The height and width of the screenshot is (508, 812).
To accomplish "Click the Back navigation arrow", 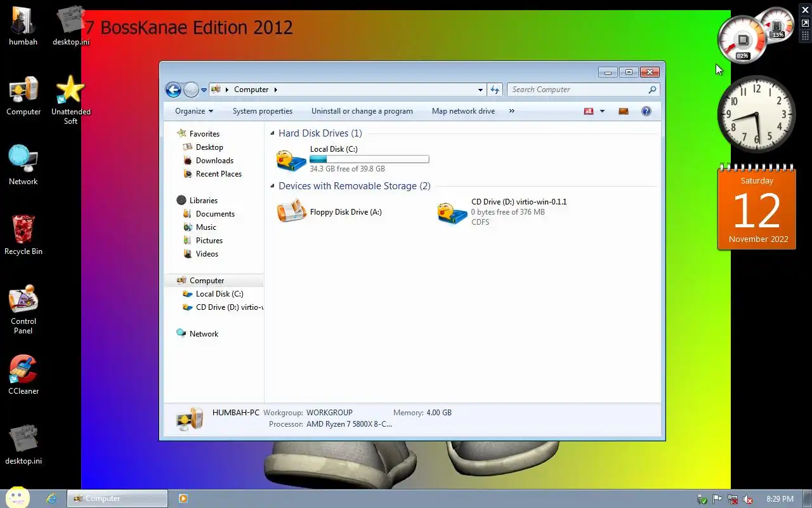I will pos(173,90).
